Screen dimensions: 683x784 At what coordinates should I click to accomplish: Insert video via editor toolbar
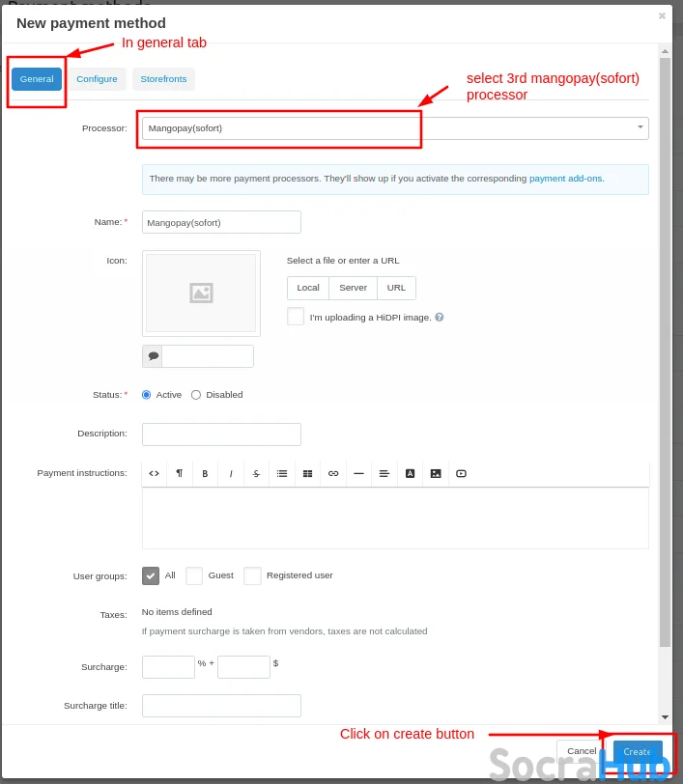(x=462, y=473)
